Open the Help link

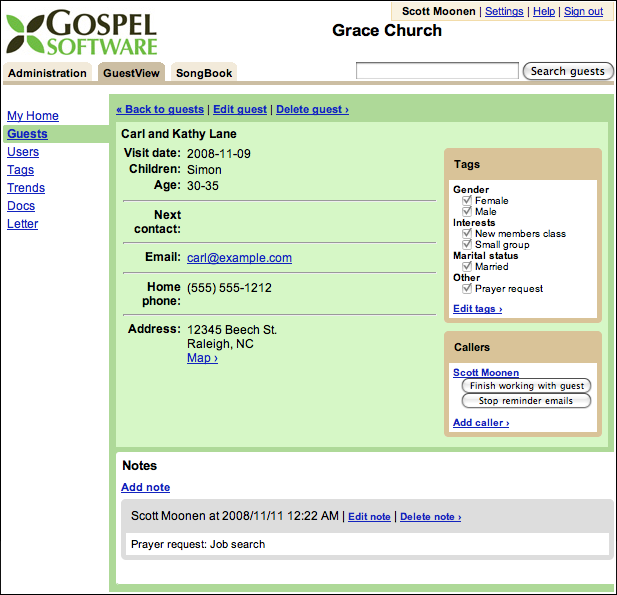tap(544, 11)
